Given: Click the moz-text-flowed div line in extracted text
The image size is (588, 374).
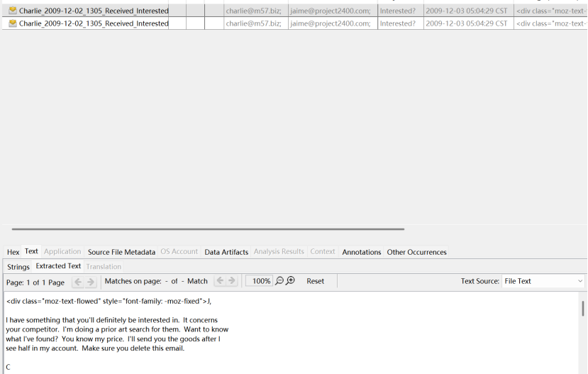Looking at the screenshot, I should point(109,301).
